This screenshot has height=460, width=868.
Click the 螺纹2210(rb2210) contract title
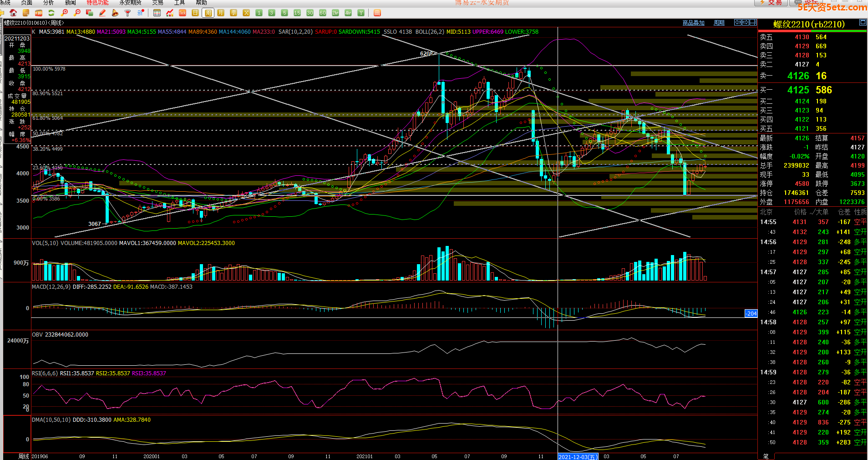[x=809, y=24]
